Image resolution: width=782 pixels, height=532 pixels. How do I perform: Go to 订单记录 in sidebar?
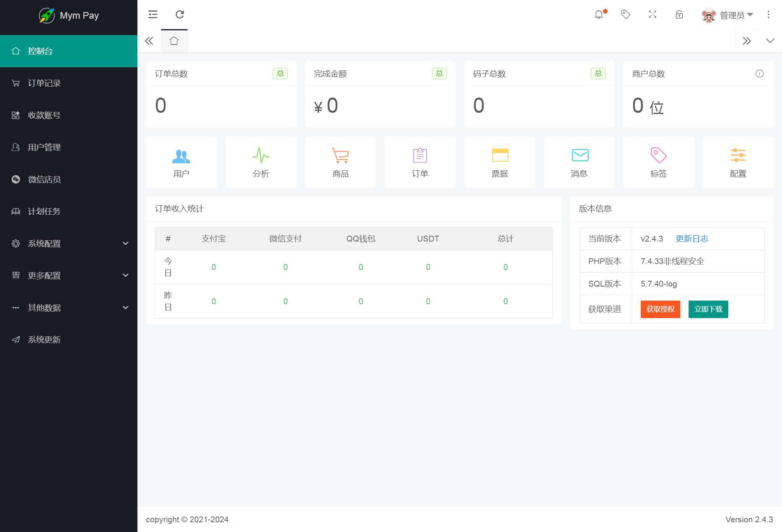point(44,83)
